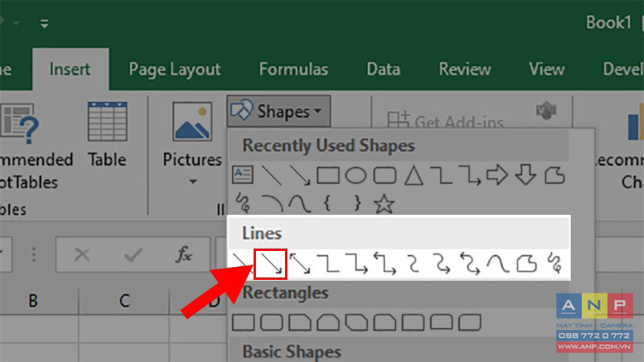
Task: Insert the Left Brace shape
Action: coord(328,204)
